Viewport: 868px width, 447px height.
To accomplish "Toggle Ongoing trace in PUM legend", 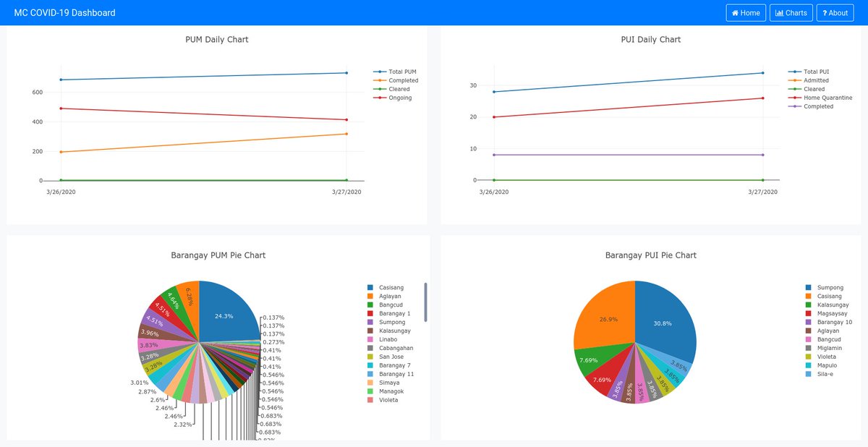I will click(393, 98).
